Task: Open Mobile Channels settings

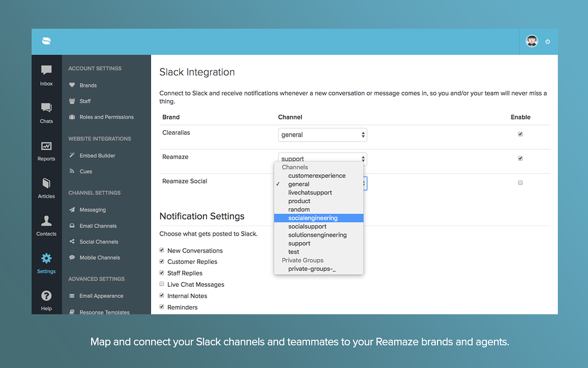Action: pos(100,258)
